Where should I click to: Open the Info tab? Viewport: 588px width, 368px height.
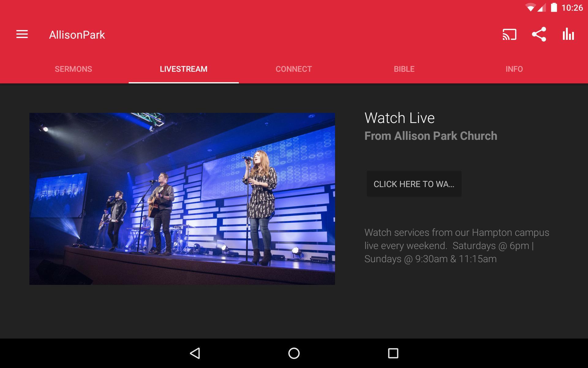pos(514,69)
